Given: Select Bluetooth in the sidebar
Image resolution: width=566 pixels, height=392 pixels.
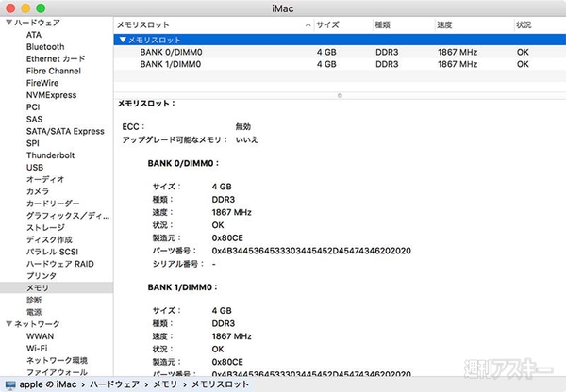Looking at the screenshot, I should (45, 47).
